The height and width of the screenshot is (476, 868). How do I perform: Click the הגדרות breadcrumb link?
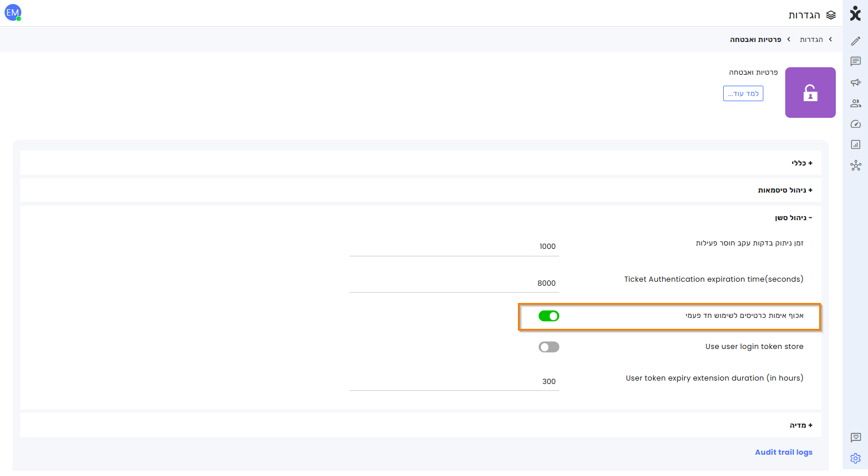tap(811, 40)
